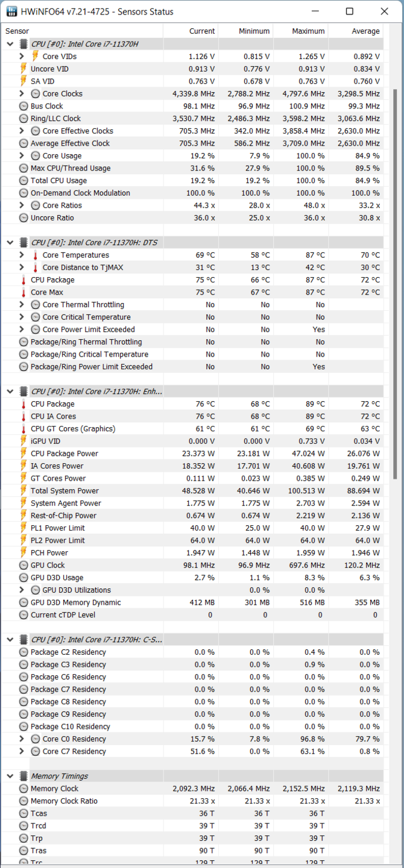Select the Package C10 Residency row label

(71, 726)
